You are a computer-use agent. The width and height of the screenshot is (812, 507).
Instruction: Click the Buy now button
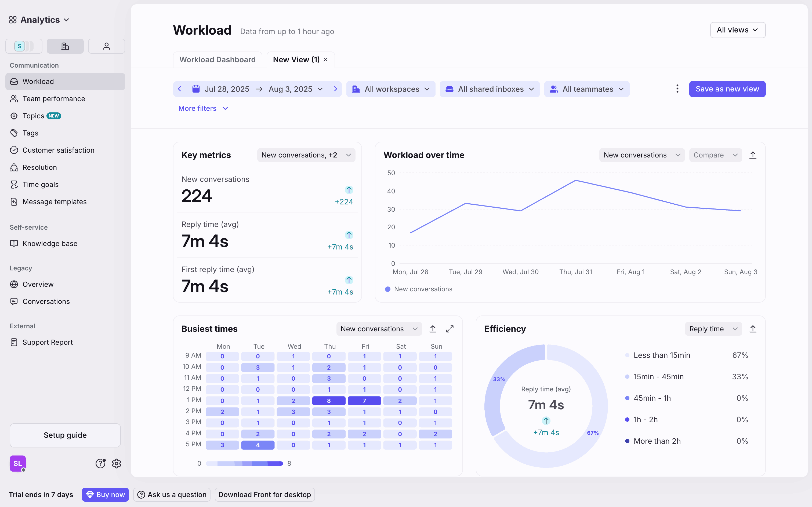105,495
